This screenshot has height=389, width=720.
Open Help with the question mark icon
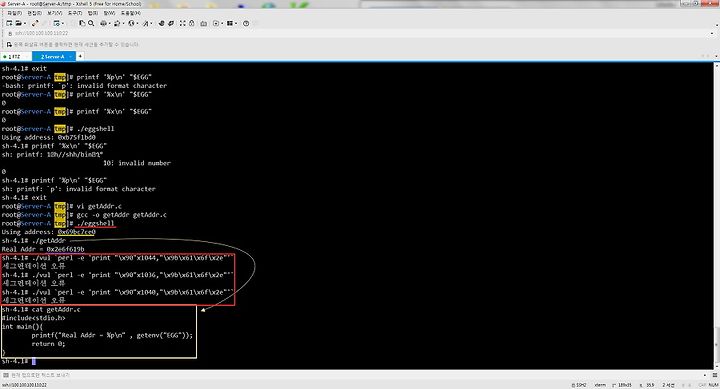click(246, 23)
